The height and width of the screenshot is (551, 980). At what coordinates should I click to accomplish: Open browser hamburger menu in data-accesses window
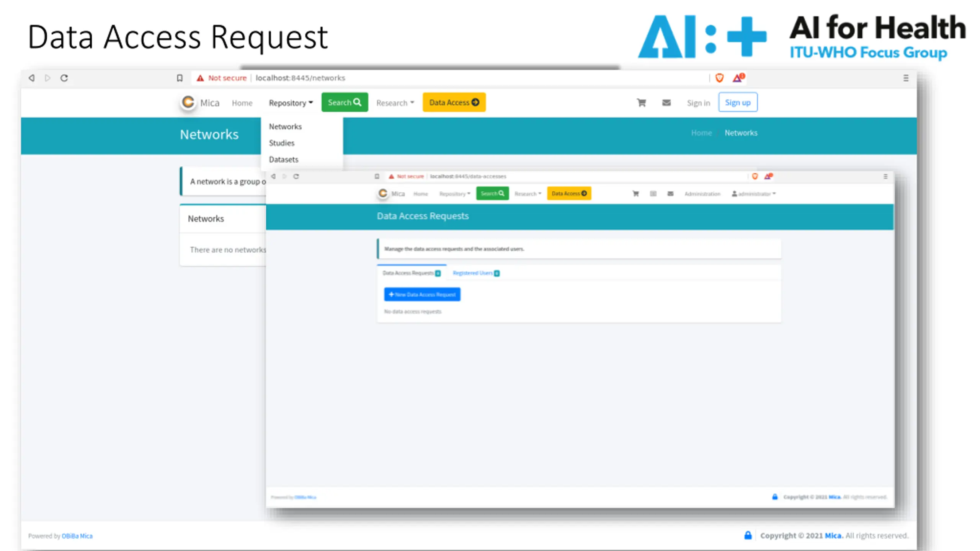[885, 176]
